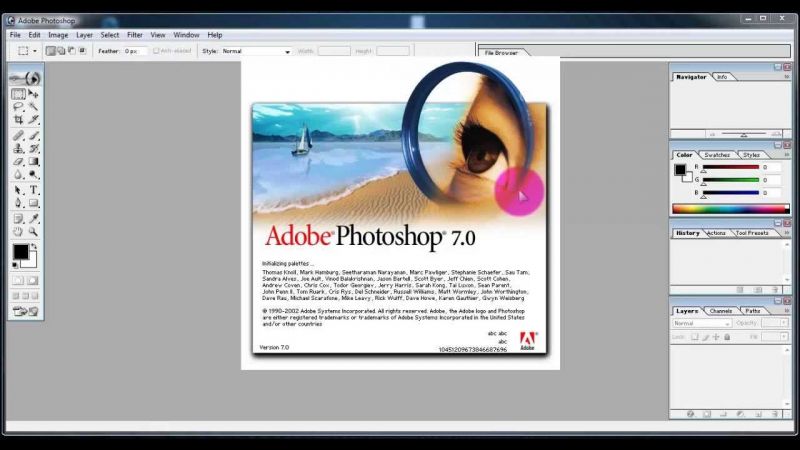800x450 pixels.
Task: Select the Eyedropper tool
Action: (34, 218)
